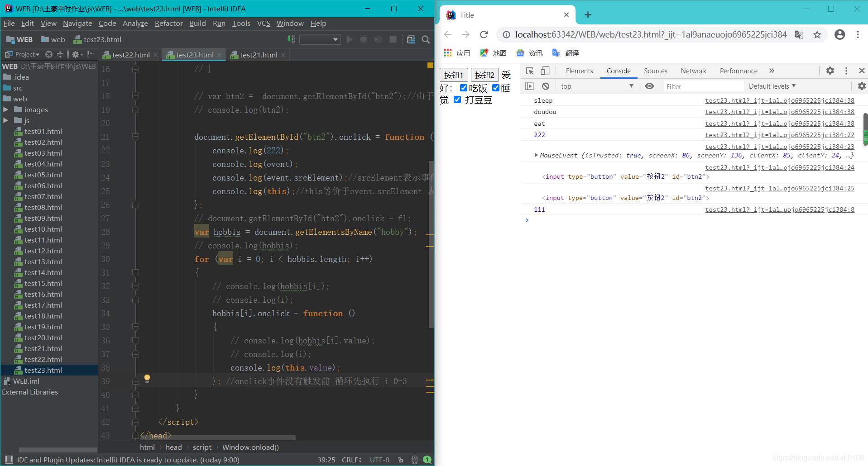Image resolution: width=868 pixels, height=466 pixels.
Task: Open source link ending :8 for 111 log
Action: (779, 209)
